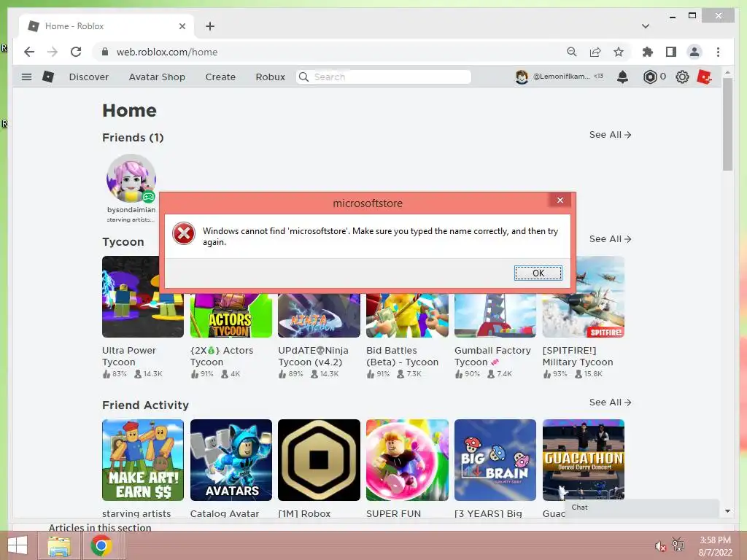Open the [1M] Robox game thumbnail
The width and height of the screenshot is (747, 560).
[x=320, y=460]
